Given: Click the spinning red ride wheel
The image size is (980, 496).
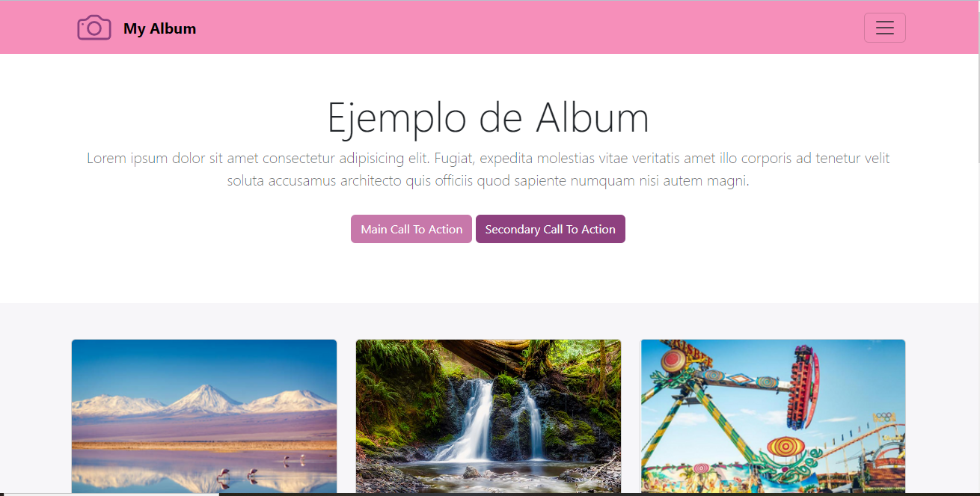Looking at the screenshot, I should click(803, 387).
